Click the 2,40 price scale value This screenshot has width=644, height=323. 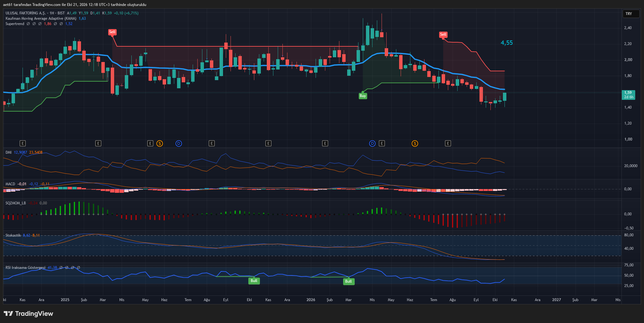pos(628,28)
